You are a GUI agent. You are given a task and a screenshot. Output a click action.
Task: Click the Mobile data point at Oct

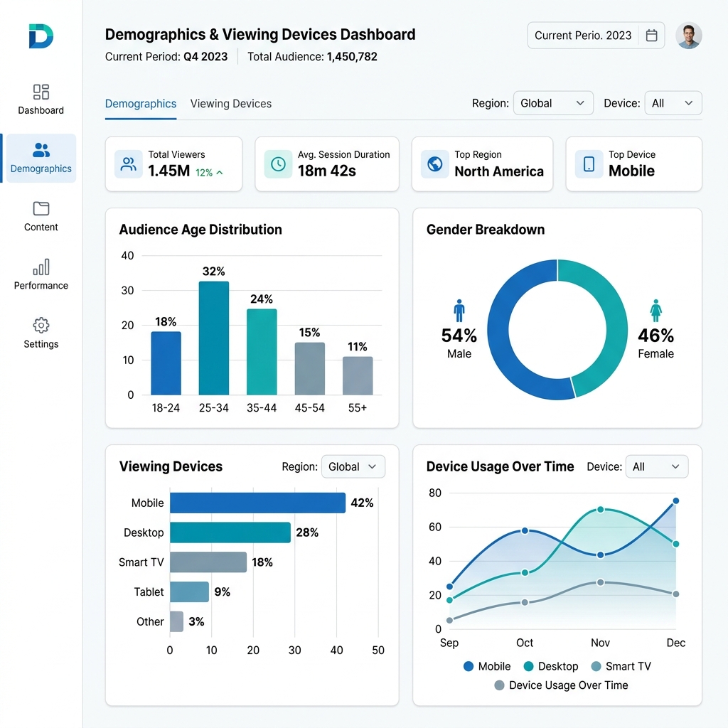[x=525, y=530]
